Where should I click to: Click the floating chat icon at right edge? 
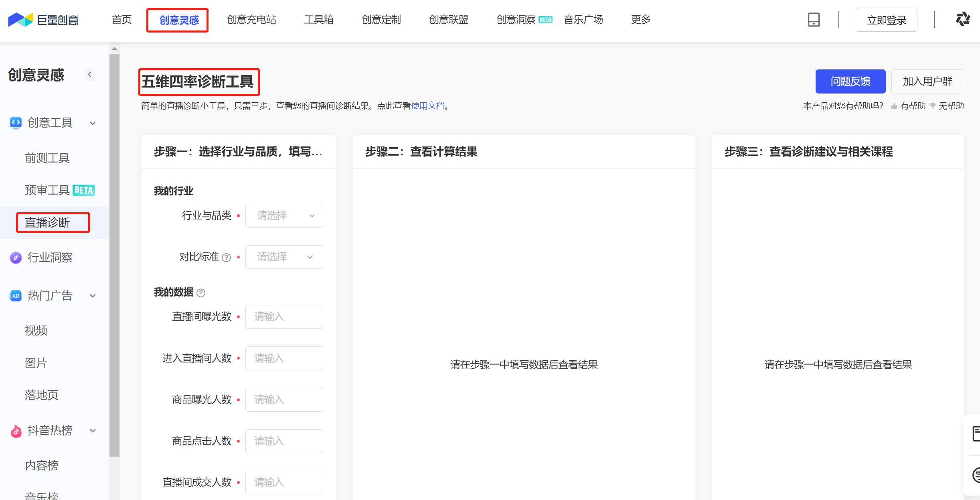coord(976,475)
